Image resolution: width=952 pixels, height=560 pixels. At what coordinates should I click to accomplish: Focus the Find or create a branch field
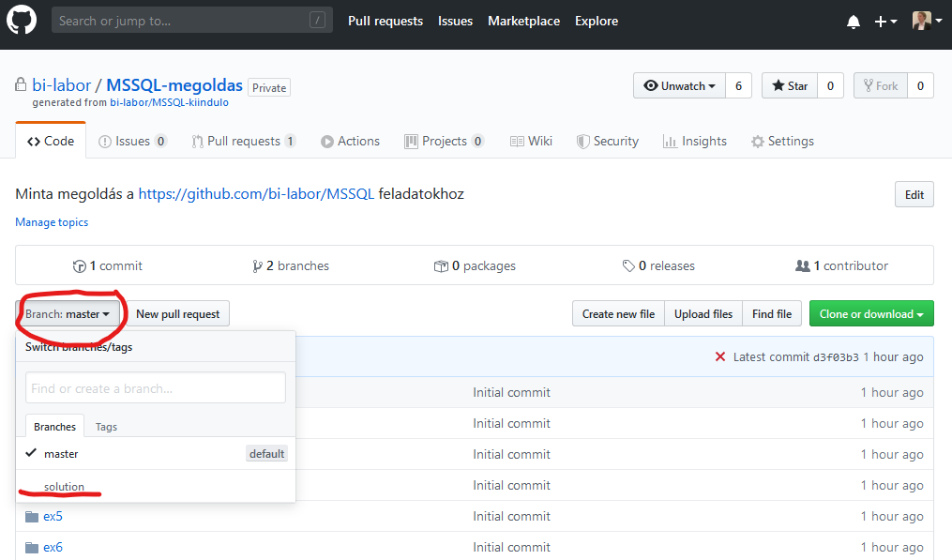[x=156, y=388]
